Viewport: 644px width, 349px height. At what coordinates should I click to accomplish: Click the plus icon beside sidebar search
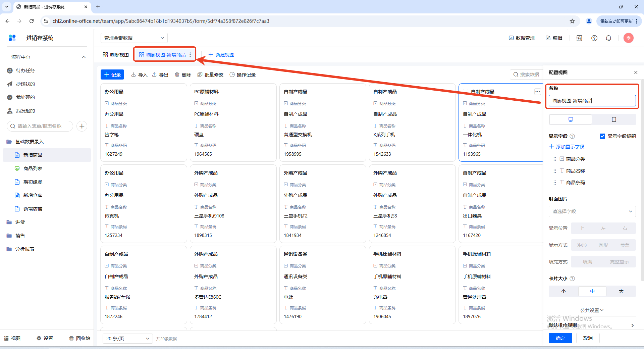(x=82, y=126)
